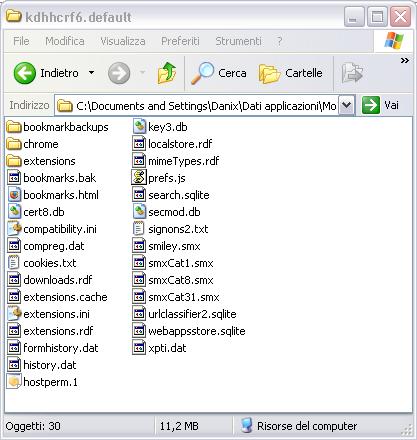
Task: Select the key3.db file icon
Action: pyautogui.click(x=139, y=127)
